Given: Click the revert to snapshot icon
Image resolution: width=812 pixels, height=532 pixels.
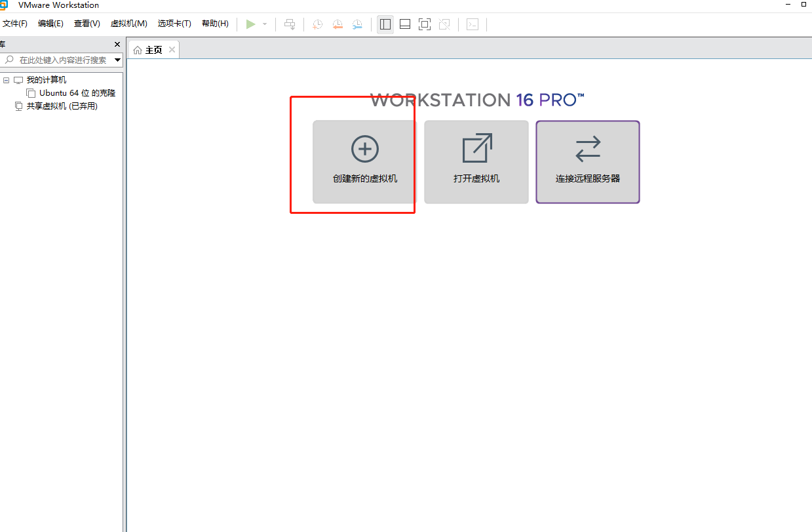Looking at the screenshot, I should [x=338, y=24].
